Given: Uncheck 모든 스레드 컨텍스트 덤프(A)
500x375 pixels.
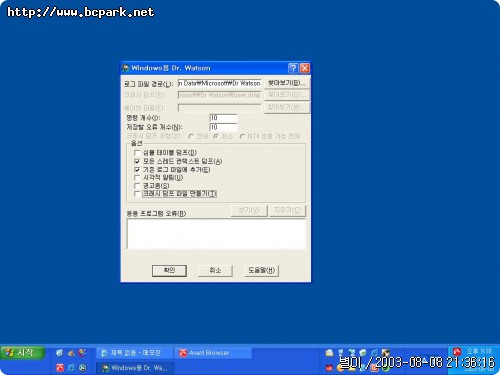Looking at the screenshot, I should [137, 161].
